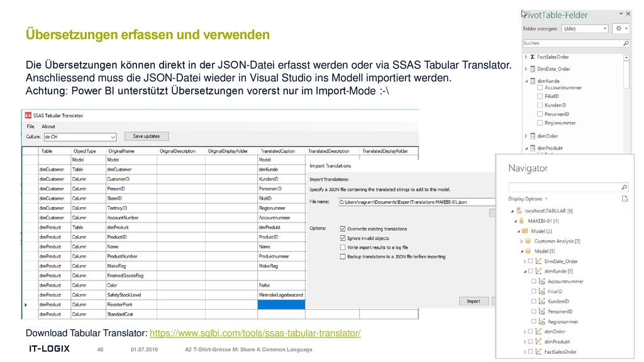Toggle Overwrite existing translations checkbox

coord(343,229)
